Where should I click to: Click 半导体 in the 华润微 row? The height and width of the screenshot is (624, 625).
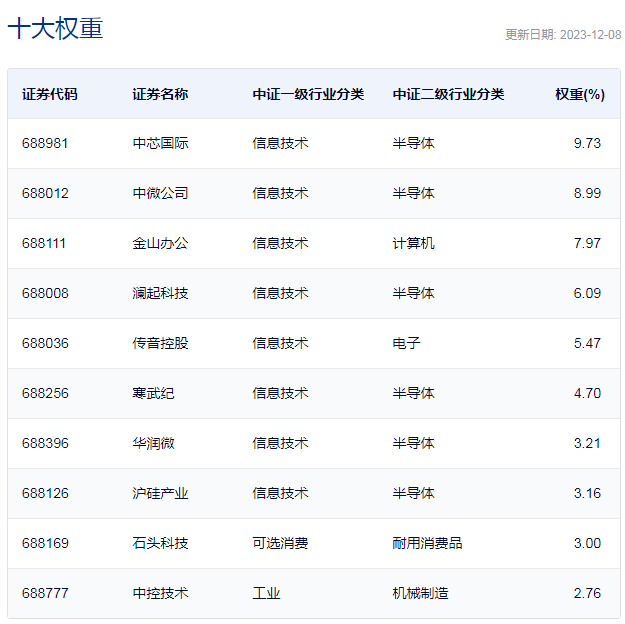pos(413,443)
